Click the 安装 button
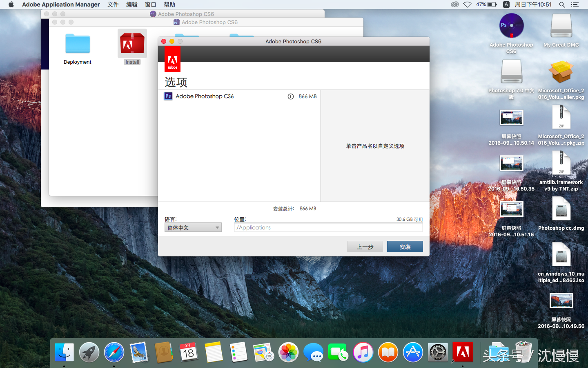Viewport: 588px width, 368px height. coord(405,247)
